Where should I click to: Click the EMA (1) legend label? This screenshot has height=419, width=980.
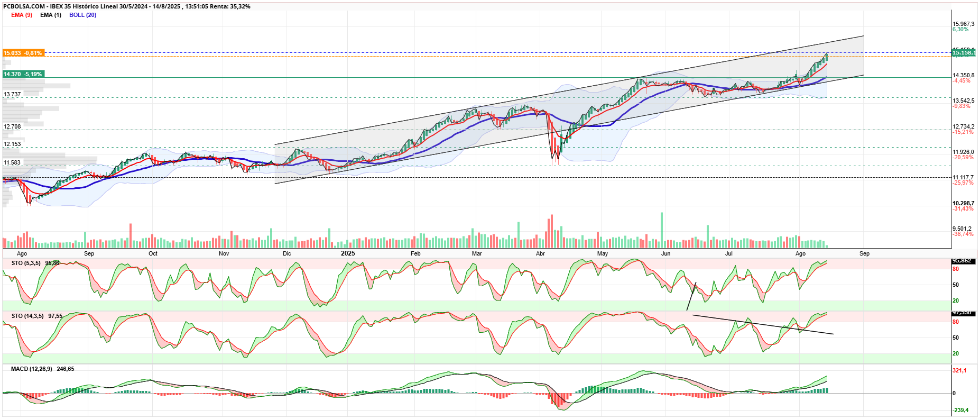click(x=51, y=15)
